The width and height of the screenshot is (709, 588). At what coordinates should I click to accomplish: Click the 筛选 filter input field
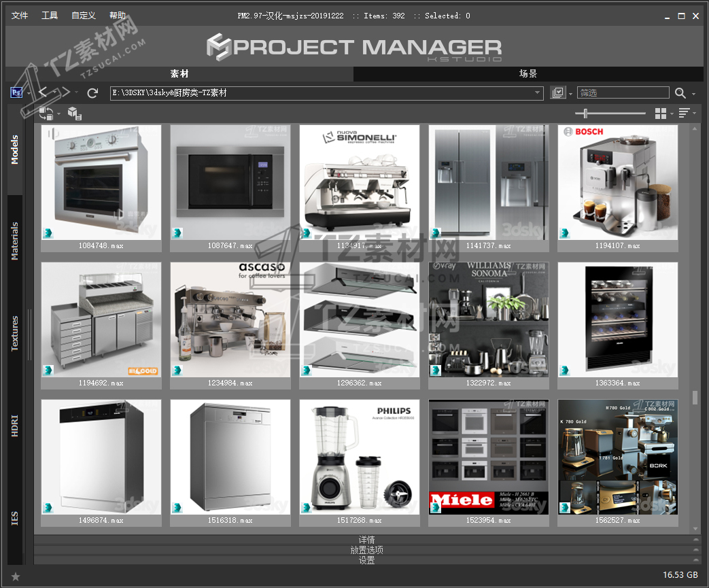click(623, 92)
